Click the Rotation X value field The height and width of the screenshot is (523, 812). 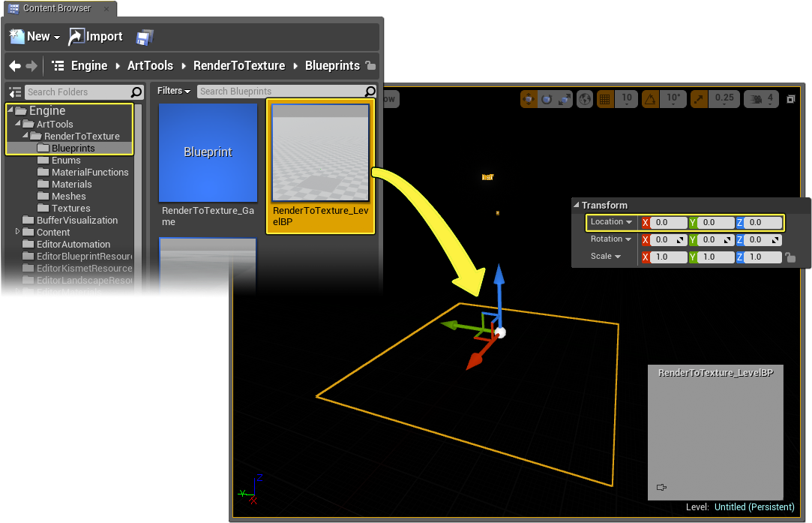[x=669, y=239]
